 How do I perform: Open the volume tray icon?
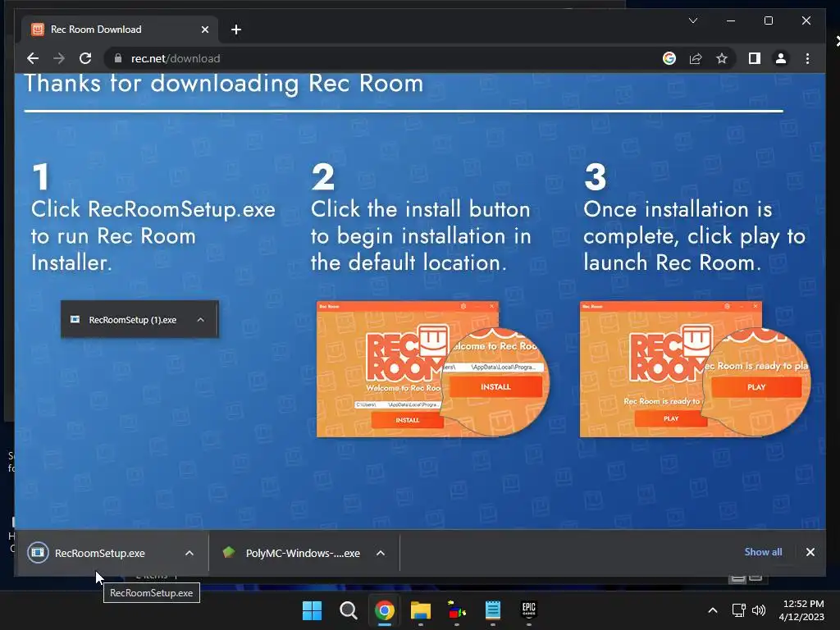coord(759,610)
